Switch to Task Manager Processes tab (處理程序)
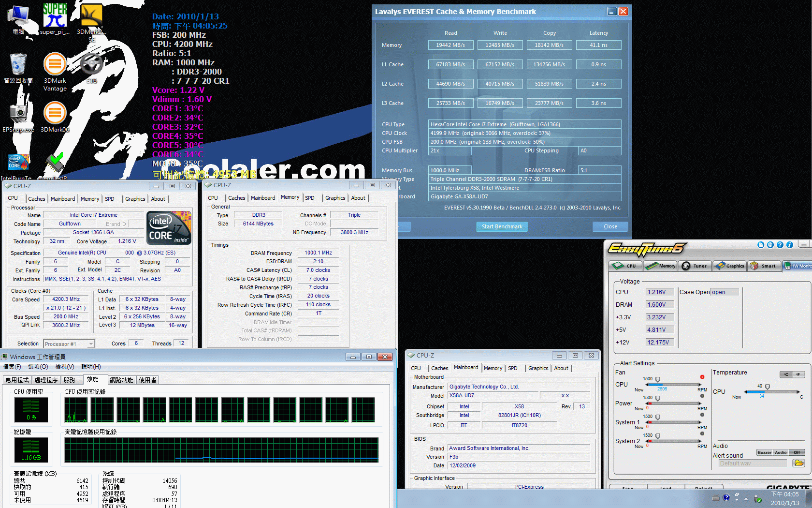This screenshot has height=508, width=812. tap(46, 380)
